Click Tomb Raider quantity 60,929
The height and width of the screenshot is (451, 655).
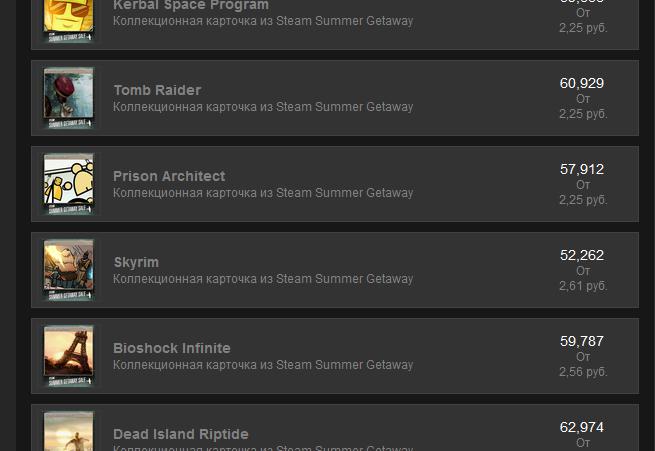pyautogui.click(x=582, y=83)
